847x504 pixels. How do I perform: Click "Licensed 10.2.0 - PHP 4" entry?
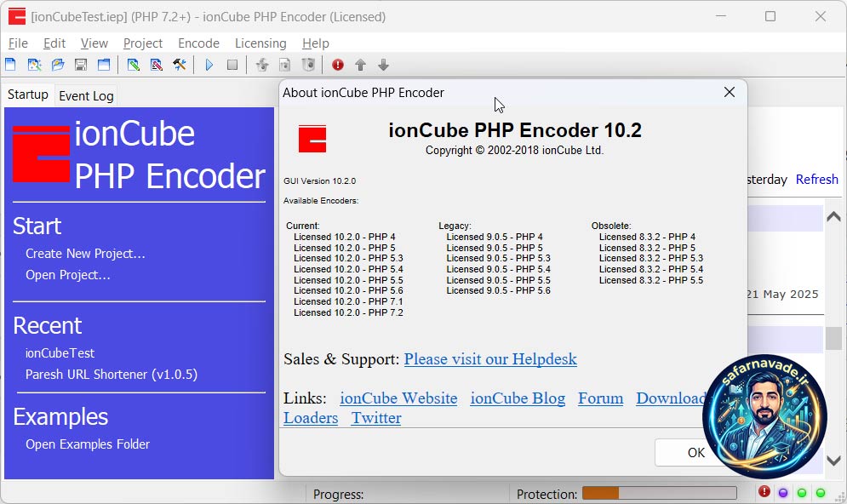click(345, 237)
